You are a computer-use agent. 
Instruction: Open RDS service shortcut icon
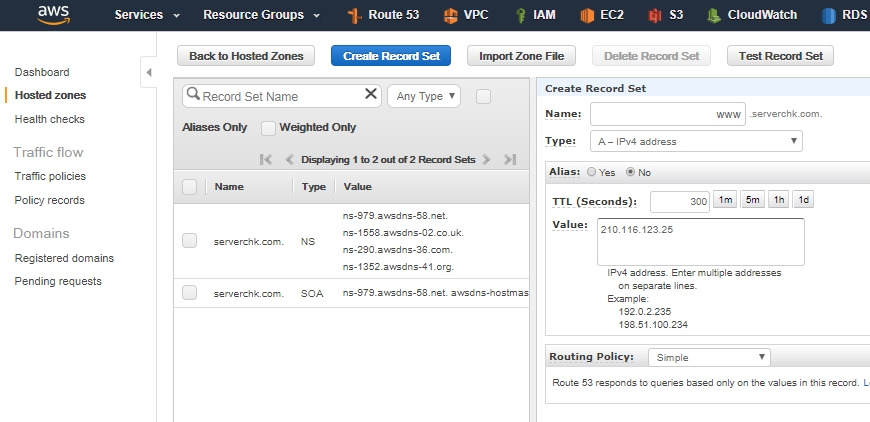(829, 16)
